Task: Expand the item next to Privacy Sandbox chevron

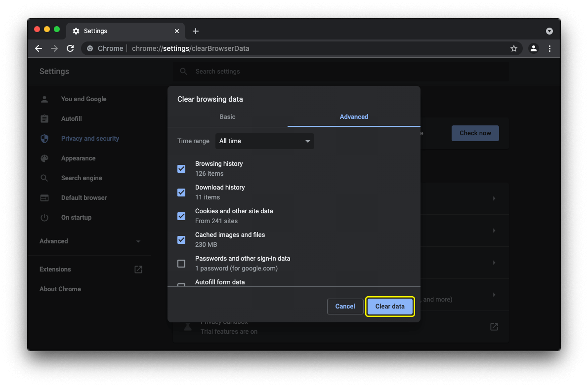Action: tap(494, 327)
